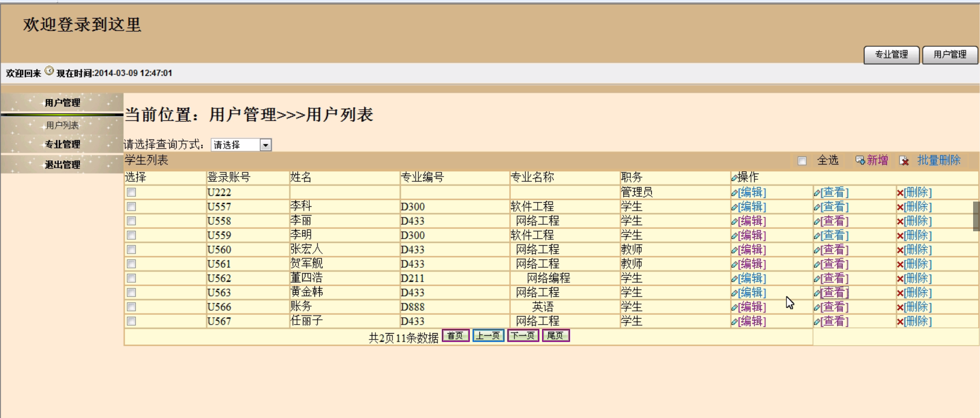
Task: Click view pencil icon in U560 row
Action: [x=817, y=250]
